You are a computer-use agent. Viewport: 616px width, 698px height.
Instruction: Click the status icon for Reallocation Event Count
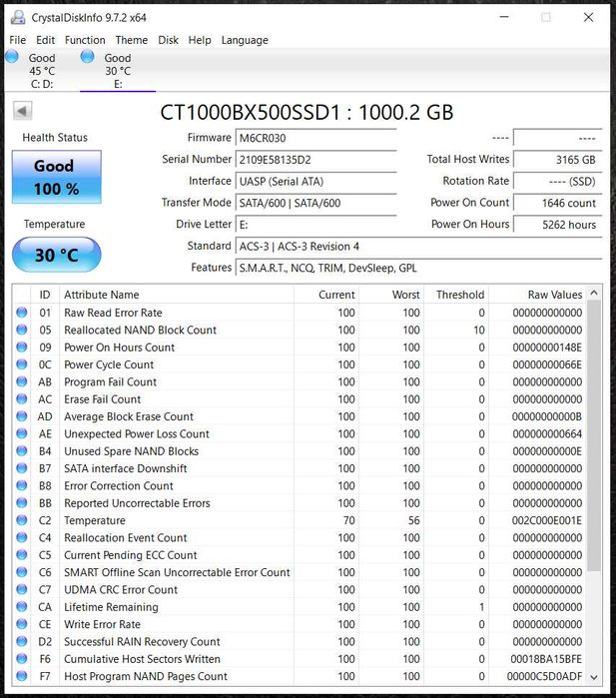tap(21, 537)
